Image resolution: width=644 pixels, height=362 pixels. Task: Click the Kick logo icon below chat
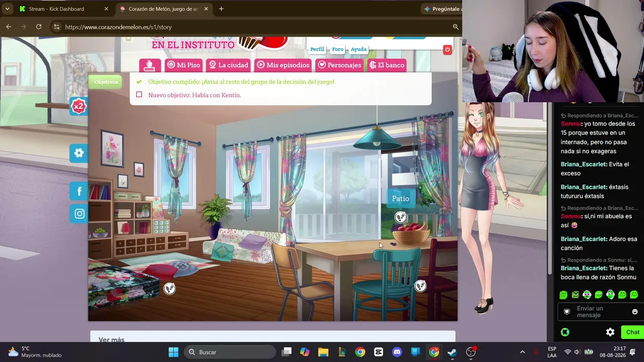pyautogui.click(x=565, y=332)
